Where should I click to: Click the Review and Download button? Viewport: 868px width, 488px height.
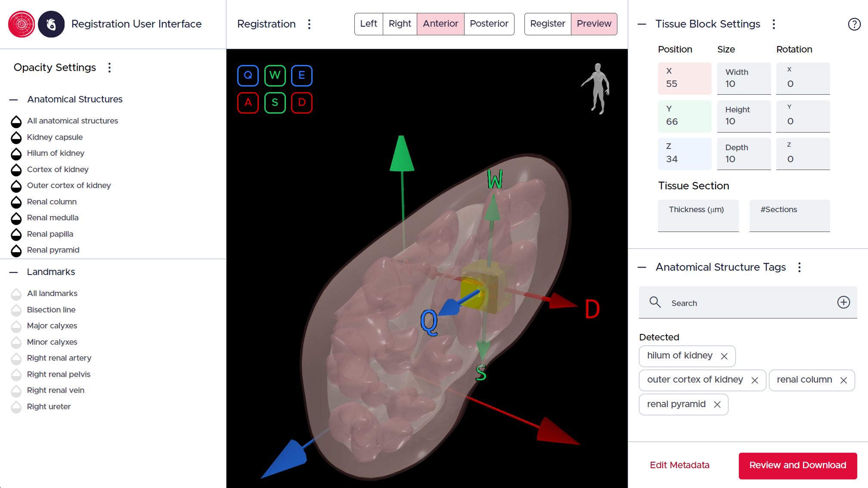[x=797, y=465]
